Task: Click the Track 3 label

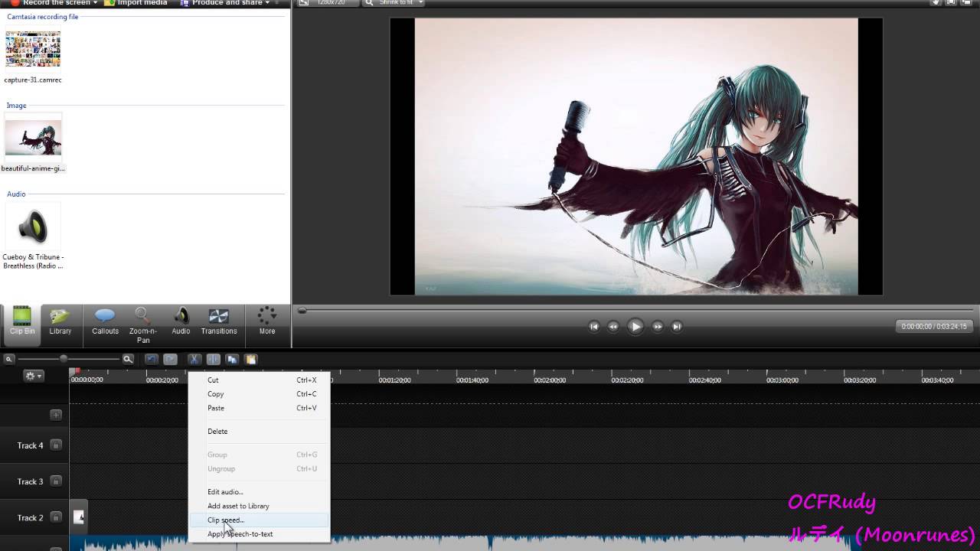Action: 31,481
